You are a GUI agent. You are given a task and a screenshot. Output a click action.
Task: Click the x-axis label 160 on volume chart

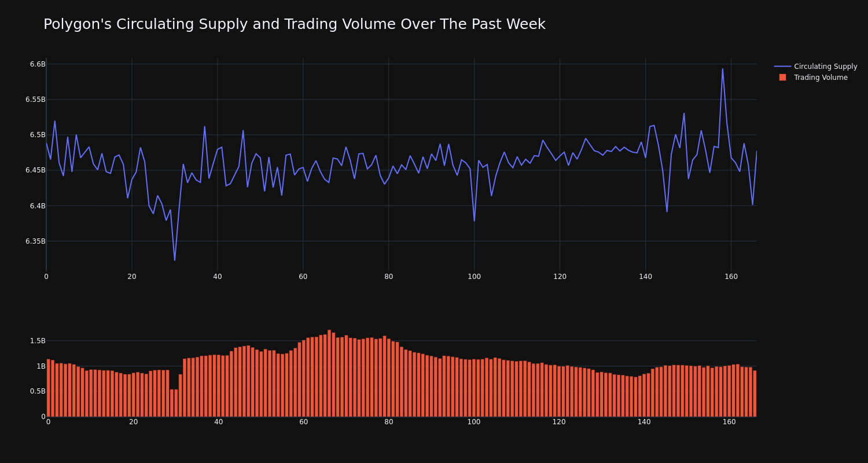pyautogui.click(x=729, y=422)
